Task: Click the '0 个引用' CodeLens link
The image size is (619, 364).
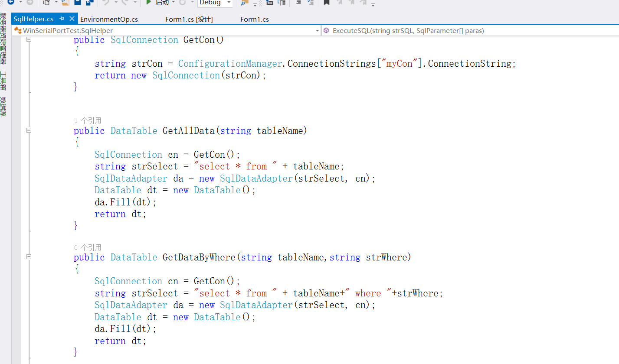Action: (x=88, y=247)
